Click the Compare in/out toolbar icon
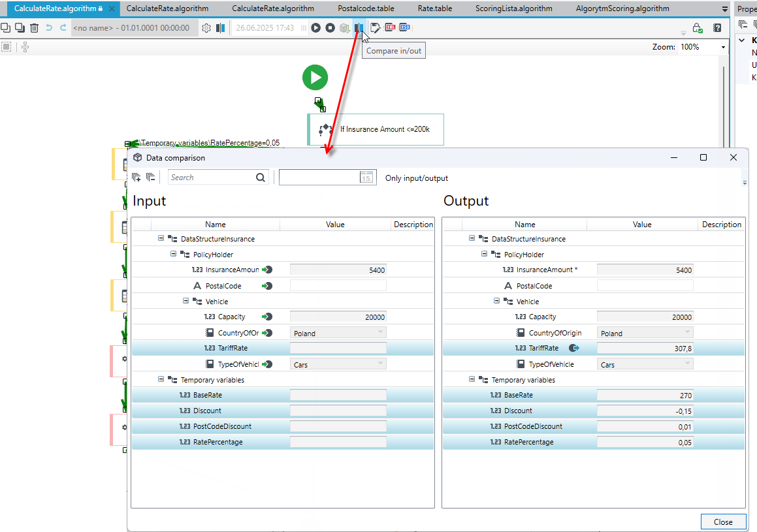The image size is (757, 532). tap(359, 28)
